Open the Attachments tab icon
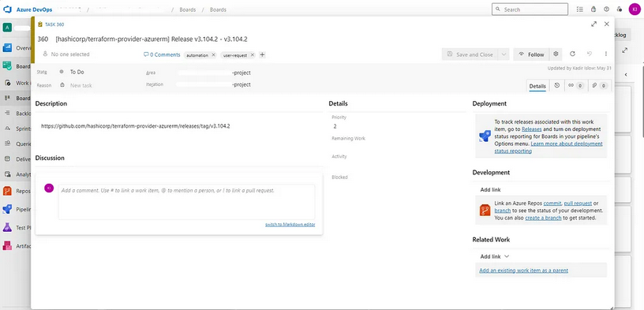Viewport: 644px width, 310px height. [599, 85]
